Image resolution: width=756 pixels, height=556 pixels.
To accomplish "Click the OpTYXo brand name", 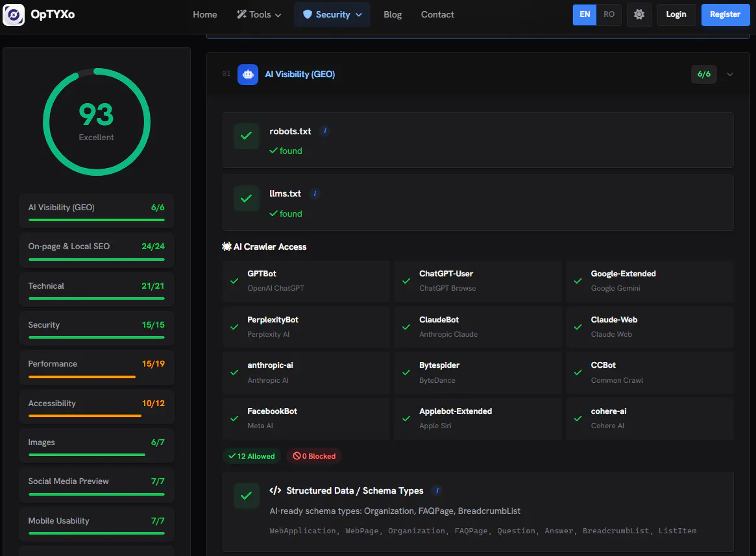I will (x=53, y=14).
